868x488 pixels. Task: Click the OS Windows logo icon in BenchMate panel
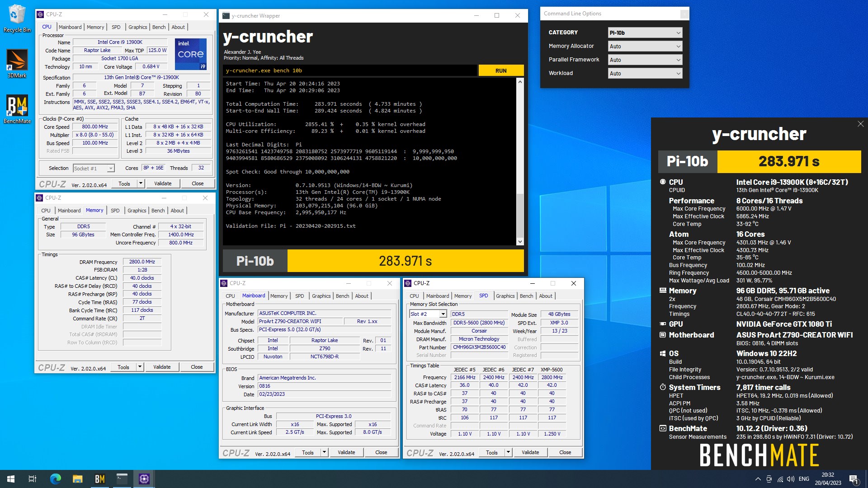(x=663, y=353)
